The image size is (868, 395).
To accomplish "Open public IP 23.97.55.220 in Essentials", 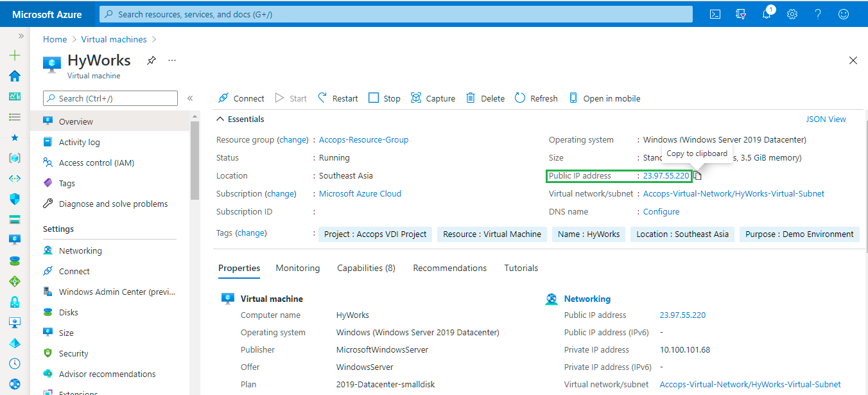I will pos(666,175).
